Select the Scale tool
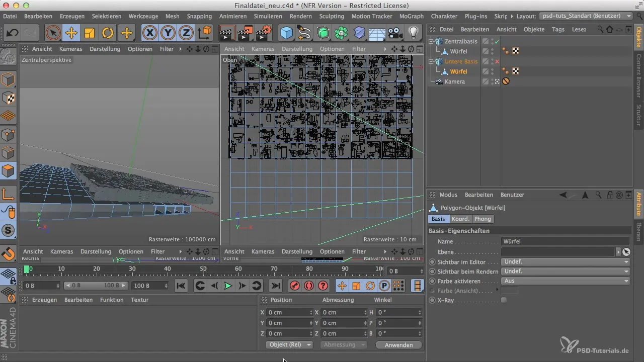 (89, 33)
